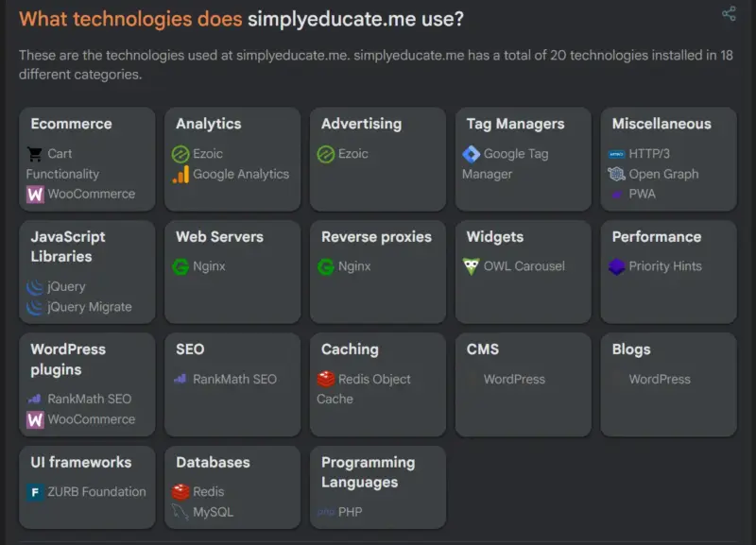Click the WooCommerce icon under Ecommerce
The height and width of the screenshot is (545, 756).
tap(35, 195)
